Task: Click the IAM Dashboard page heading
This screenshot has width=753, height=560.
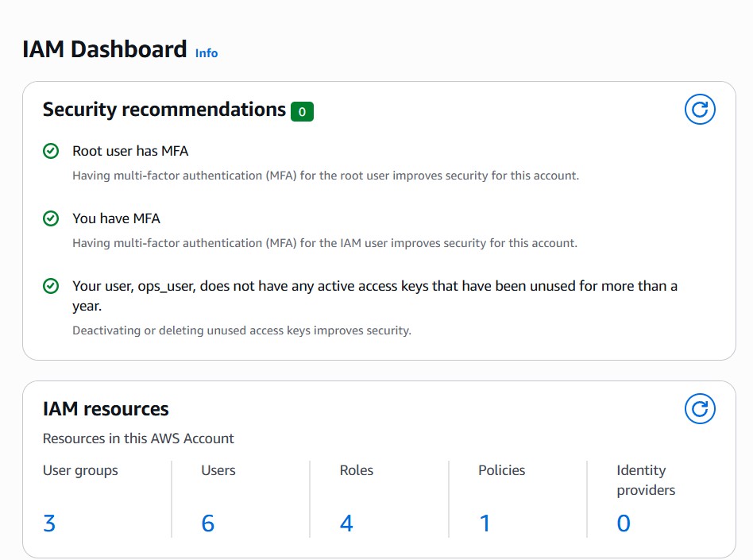Action: tap(105, 49)
